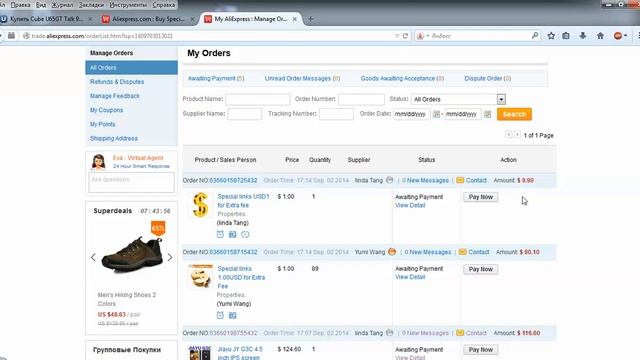Click hiking shoe Superdeals thumbnail

(x=132, y=254)
